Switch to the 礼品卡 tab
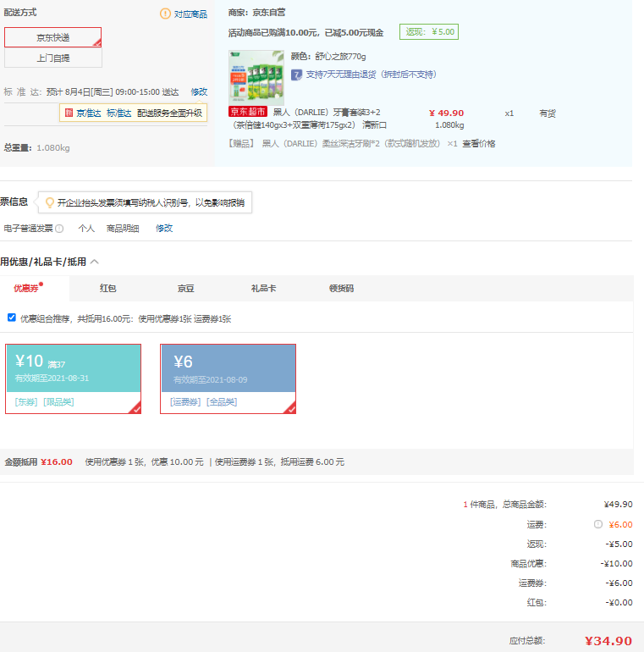 click(263, 288)
